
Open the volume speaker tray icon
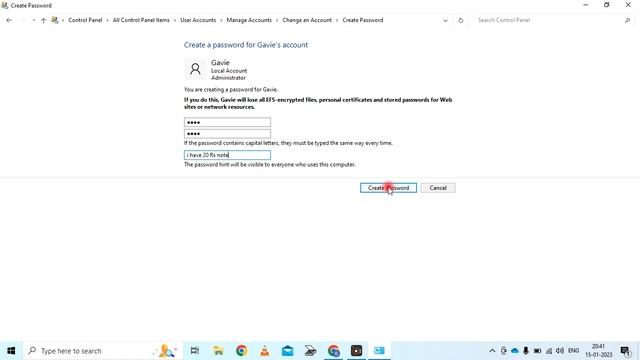[x=560, y=351]
